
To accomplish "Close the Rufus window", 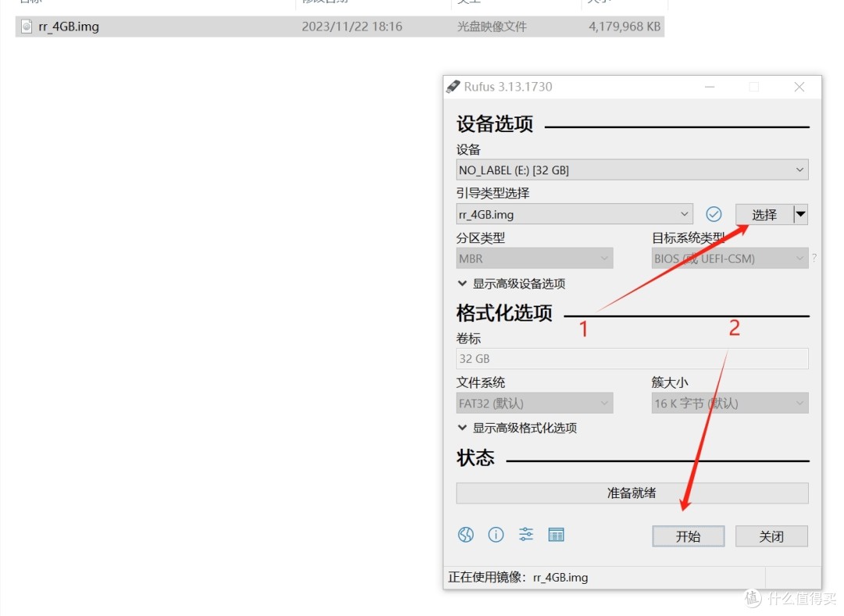I will (x=799, y=87).
